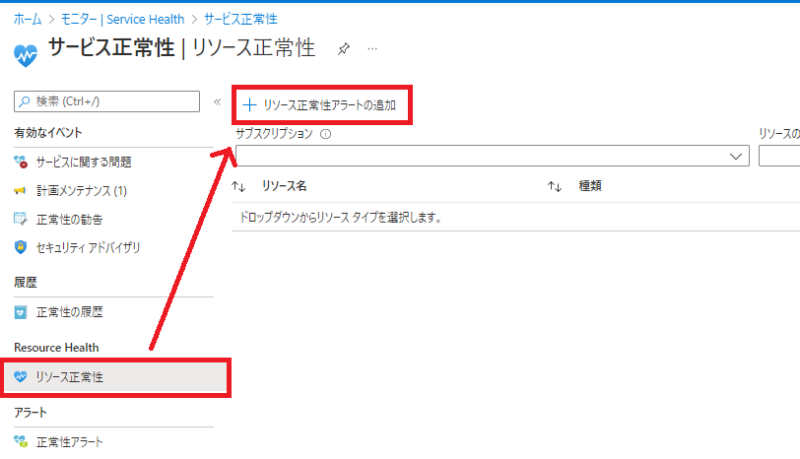
Task: Click the 計画メンテナンス megaphone icon
Action: pos(20,191)
